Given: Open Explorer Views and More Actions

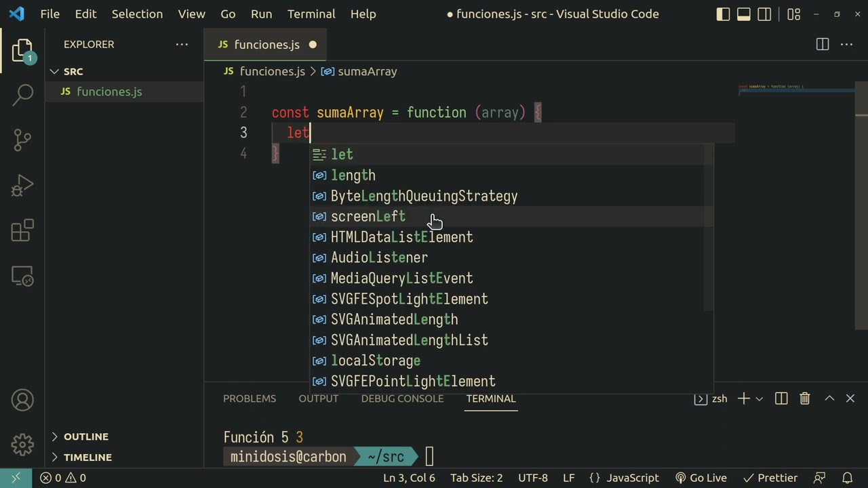Looking at the screenshot, I should [182, 45].
